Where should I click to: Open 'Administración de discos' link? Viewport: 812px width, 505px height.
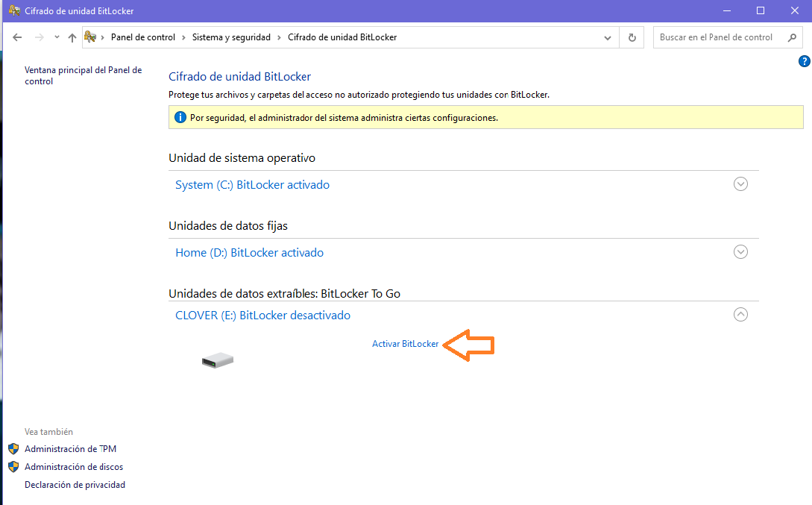(74, 467)
